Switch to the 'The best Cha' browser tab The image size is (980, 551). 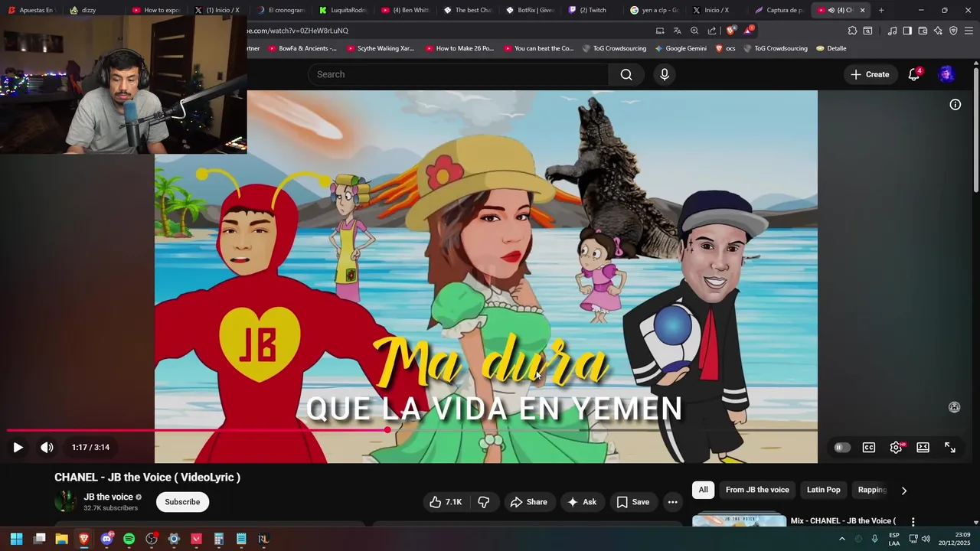468,10
